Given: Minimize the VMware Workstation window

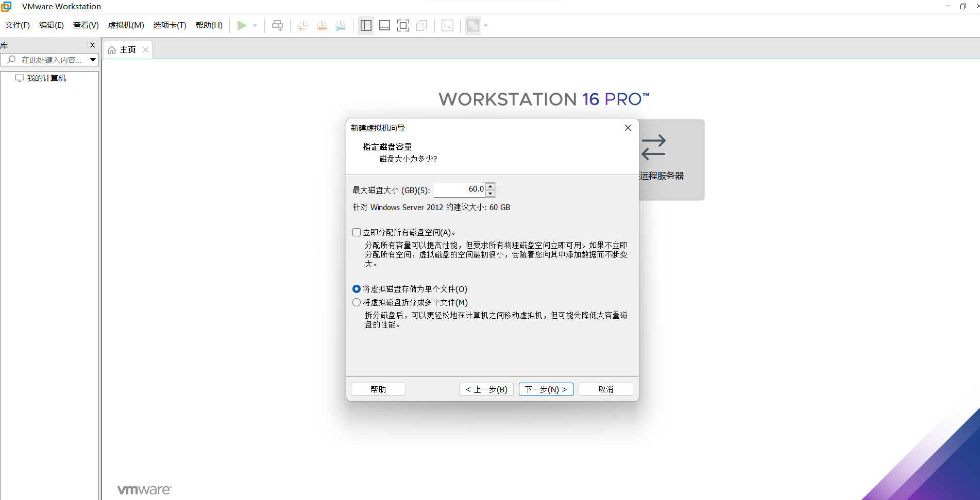Looking at the screenshot, I should pos(948,6).
